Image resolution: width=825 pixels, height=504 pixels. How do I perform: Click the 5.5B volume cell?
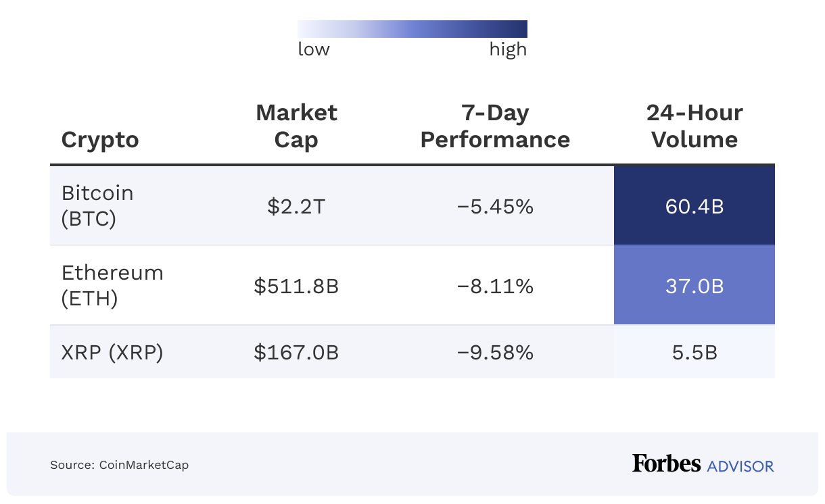(x=694, y=353)
